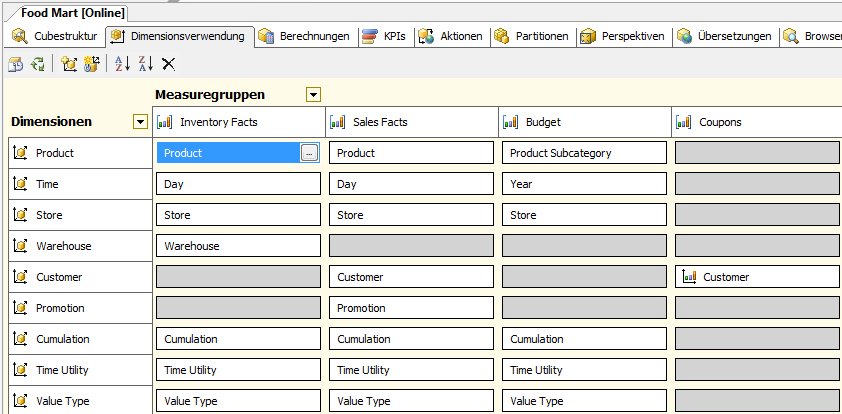Select the Store cell under Inventory Facts
Viewport: 842px width, 414px height.
click(x=238, y=215)
